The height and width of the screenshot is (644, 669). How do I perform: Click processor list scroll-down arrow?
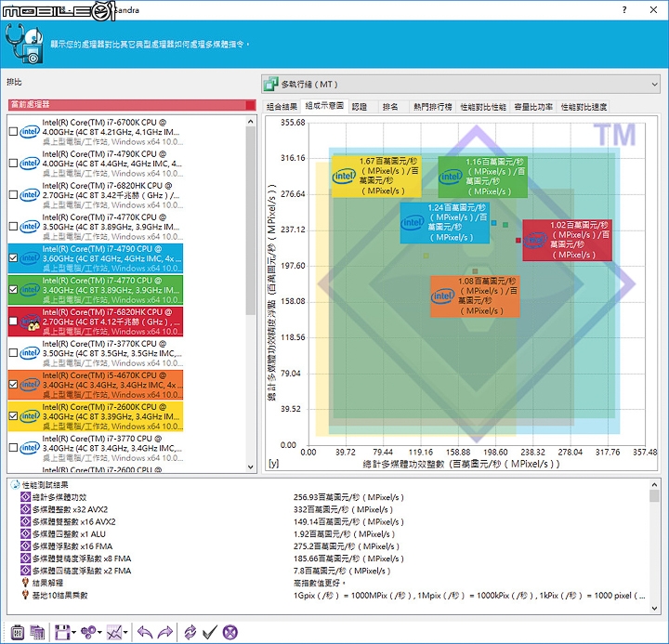pyautogui.click(x=251, y=467)
